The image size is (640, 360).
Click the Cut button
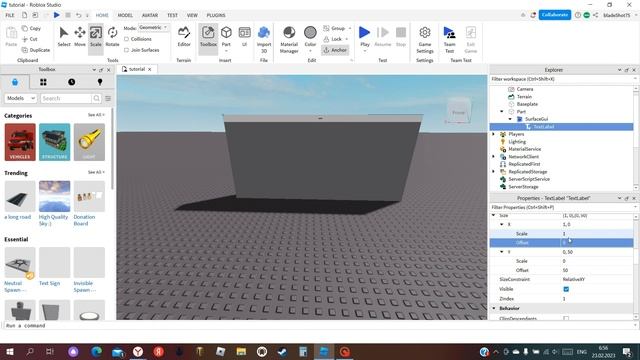pyautogui.click(x=30, y=39)
